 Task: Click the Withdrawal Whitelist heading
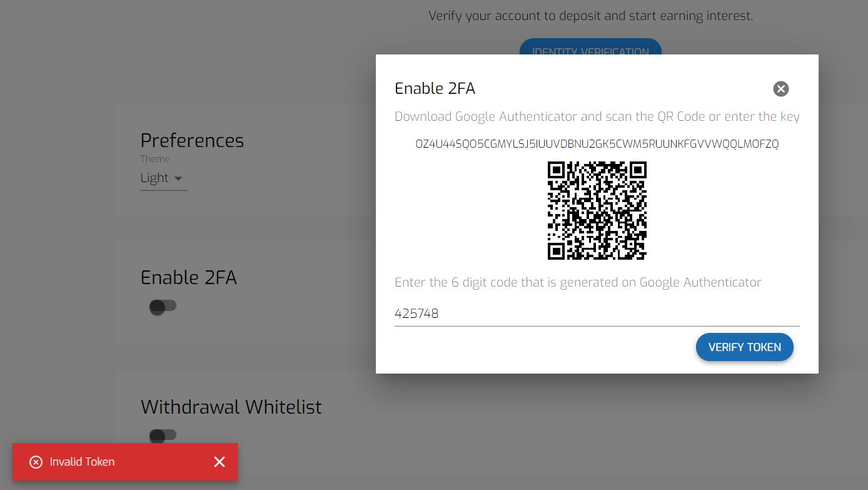(x=231, y=407)
